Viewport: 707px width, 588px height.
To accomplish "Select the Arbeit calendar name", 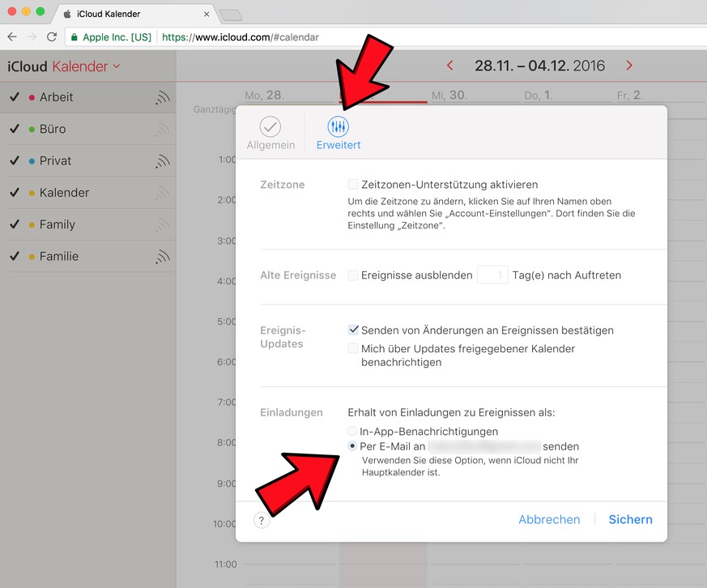I will [56, 97].
